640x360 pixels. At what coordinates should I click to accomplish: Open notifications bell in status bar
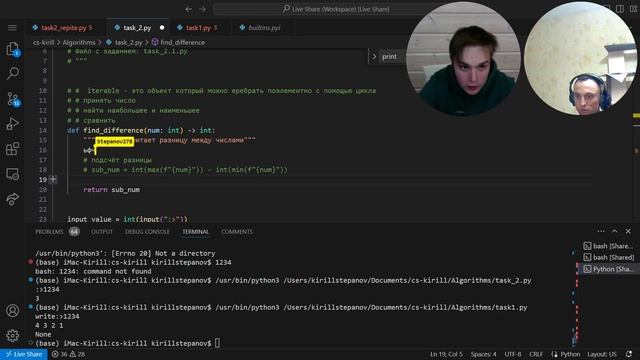click(x=629, y=354)
